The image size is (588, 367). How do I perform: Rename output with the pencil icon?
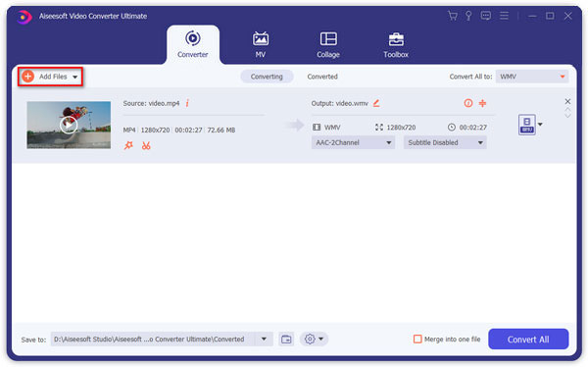click(x=376, y=103)
